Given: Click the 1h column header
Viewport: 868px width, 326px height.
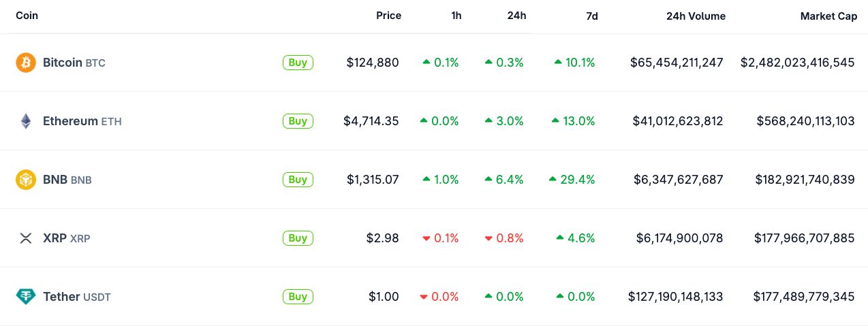Looking at the screenshot, I should coord(456,16).
